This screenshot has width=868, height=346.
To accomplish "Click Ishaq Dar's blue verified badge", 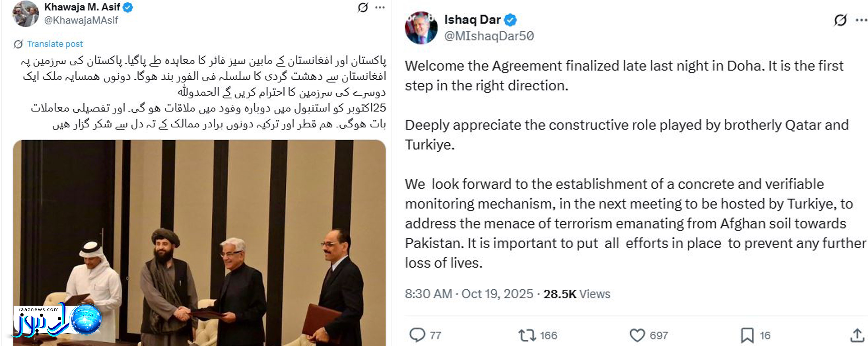I will [x=510, y=20].
